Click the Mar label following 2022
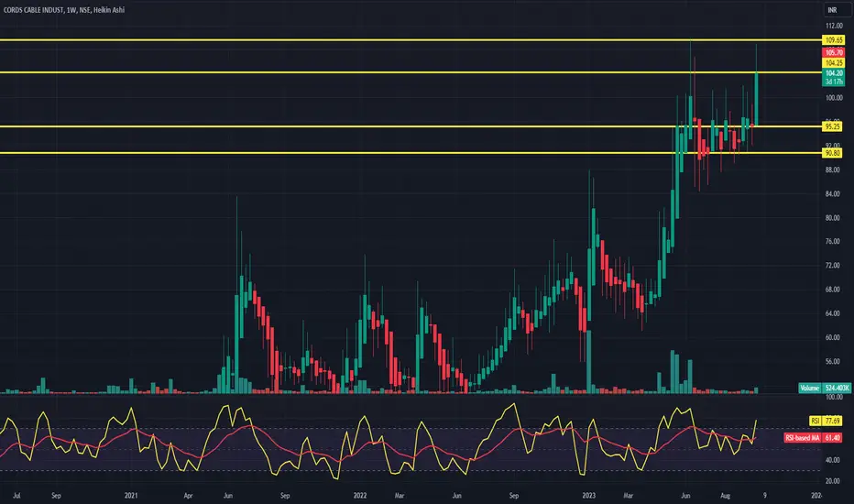 click(400, 495)
